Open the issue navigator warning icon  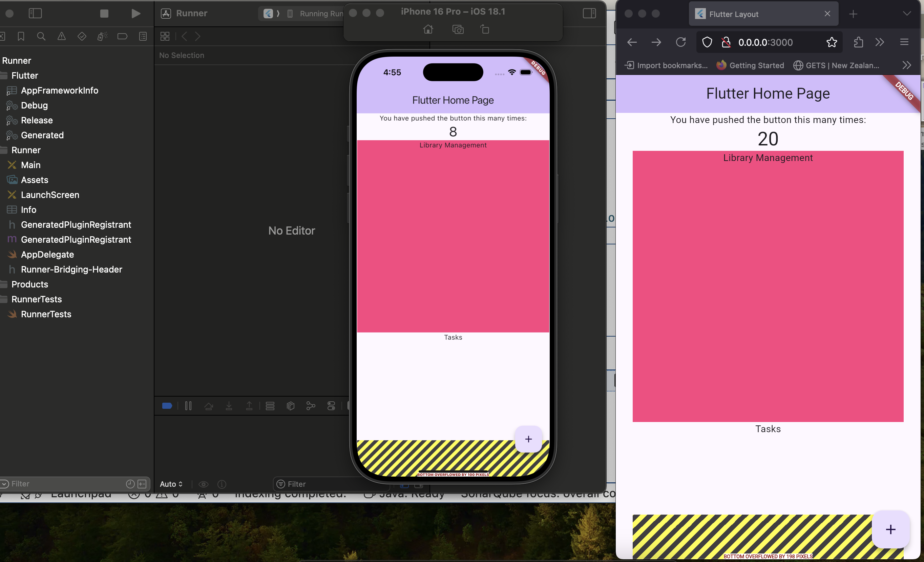pyautogui.click(x=62, y=36)
